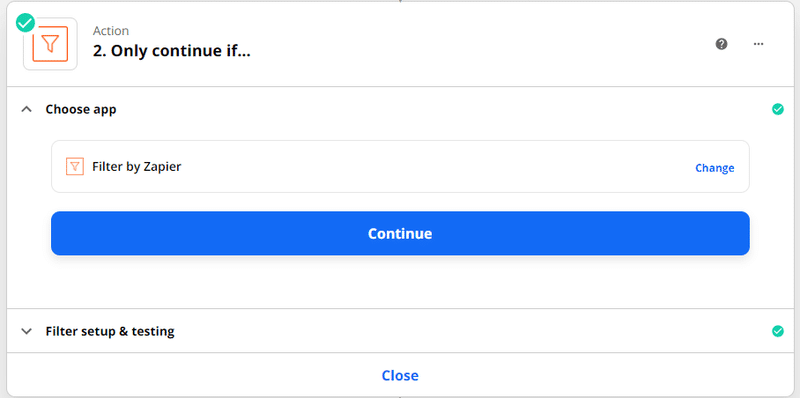Open the three-dot more options menu
Screen dimensions: 800x398
(758, 44)
